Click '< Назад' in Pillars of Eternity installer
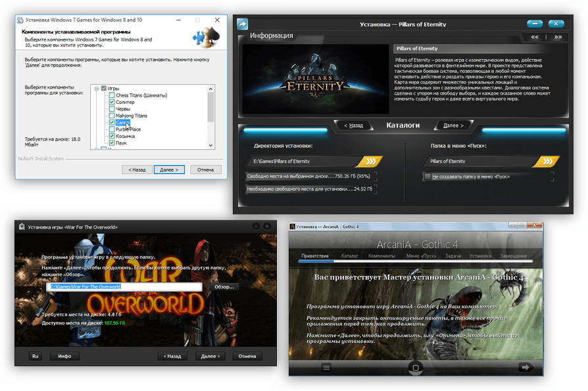This screenshot has width=588, height=391. pyautogui.click(x=354, y=126)
